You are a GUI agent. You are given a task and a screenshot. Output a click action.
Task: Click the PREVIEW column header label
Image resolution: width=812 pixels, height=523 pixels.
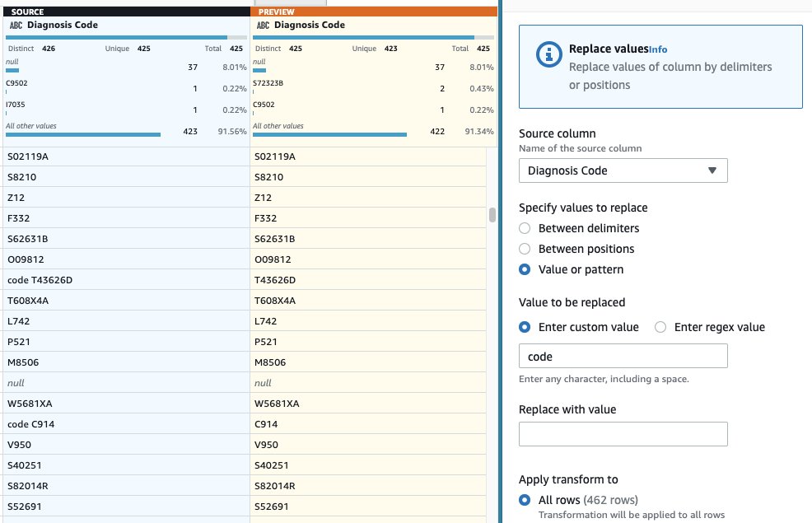(276, 12)
